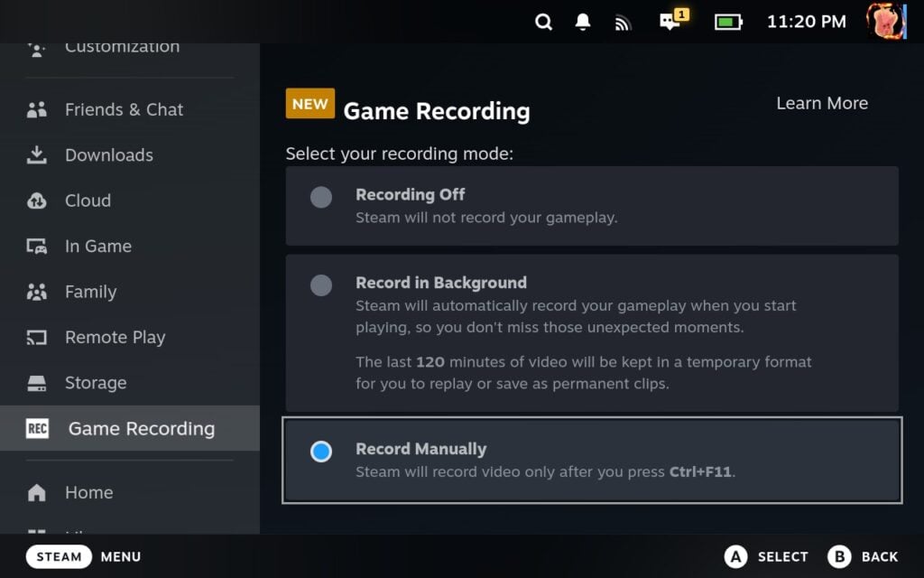Select the Family group icon in sidebar
The height and width of the screenshot is (578, 924).
click(36, 292)
